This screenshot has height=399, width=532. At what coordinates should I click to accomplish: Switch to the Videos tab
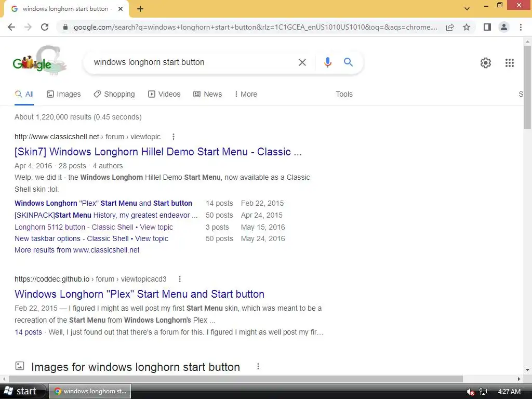coord(164,94)
